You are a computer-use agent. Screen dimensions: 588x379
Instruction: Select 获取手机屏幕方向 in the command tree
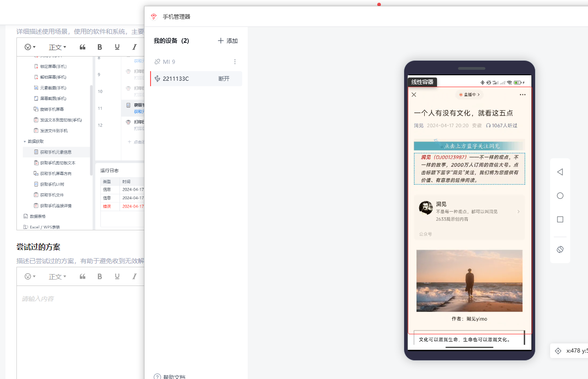(x=52, y=174)
